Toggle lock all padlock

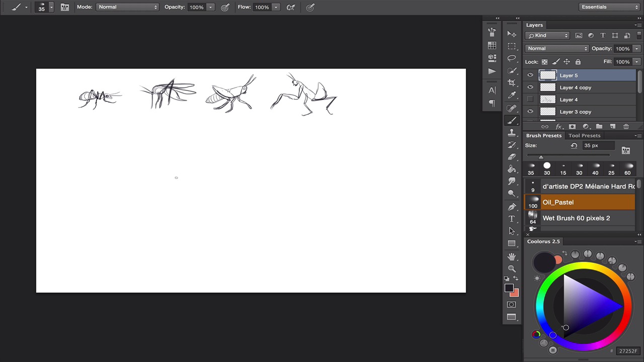tap(578, 62)
